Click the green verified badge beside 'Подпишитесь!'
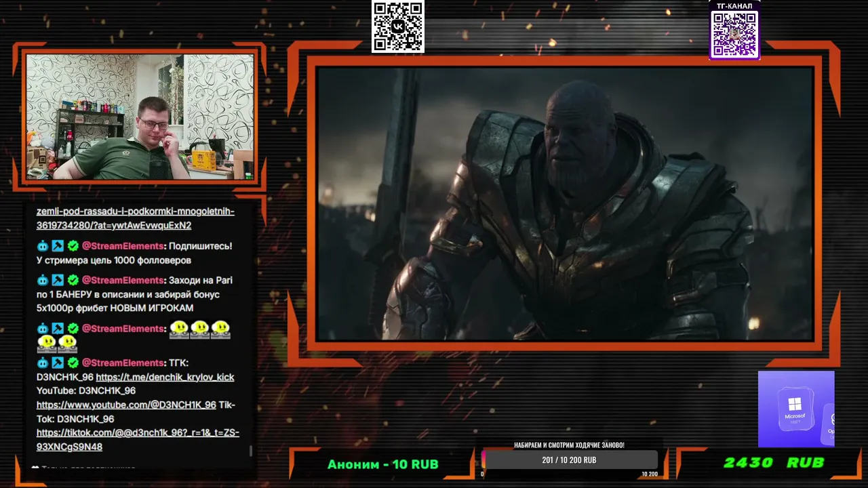 click(x=73, y=246)
